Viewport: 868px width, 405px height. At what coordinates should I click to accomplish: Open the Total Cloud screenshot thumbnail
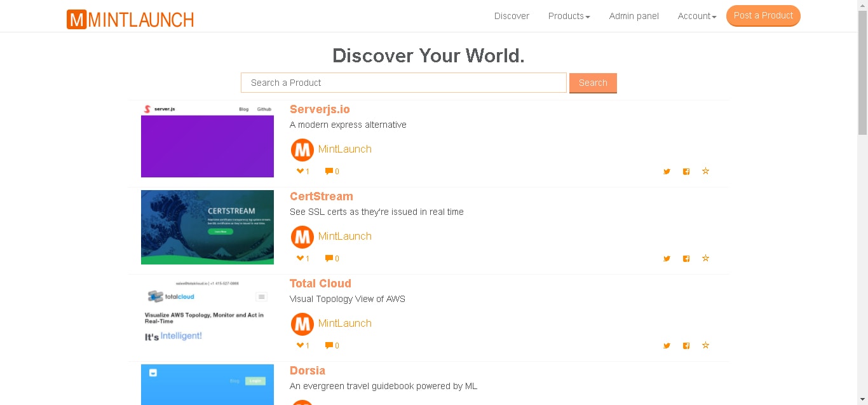(207, 314)
